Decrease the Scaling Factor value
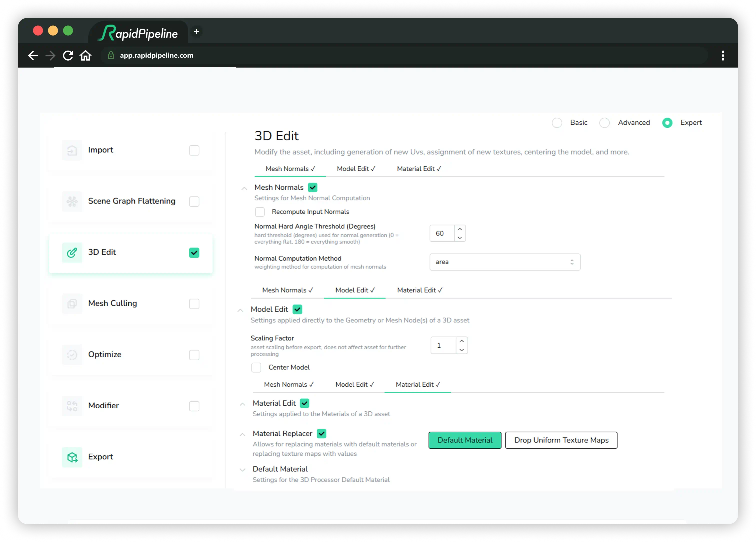The image size is (756, 542). pos(461,350)
